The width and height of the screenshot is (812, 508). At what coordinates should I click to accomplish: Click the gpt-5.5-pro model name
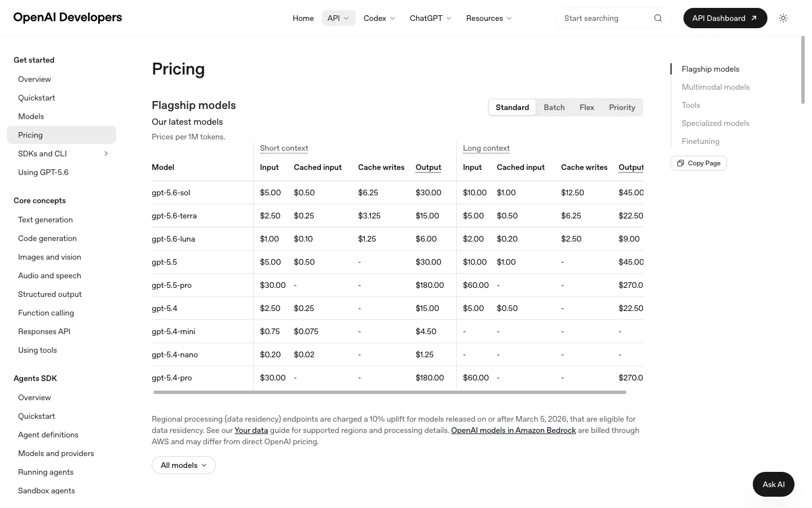click(171, 285)
